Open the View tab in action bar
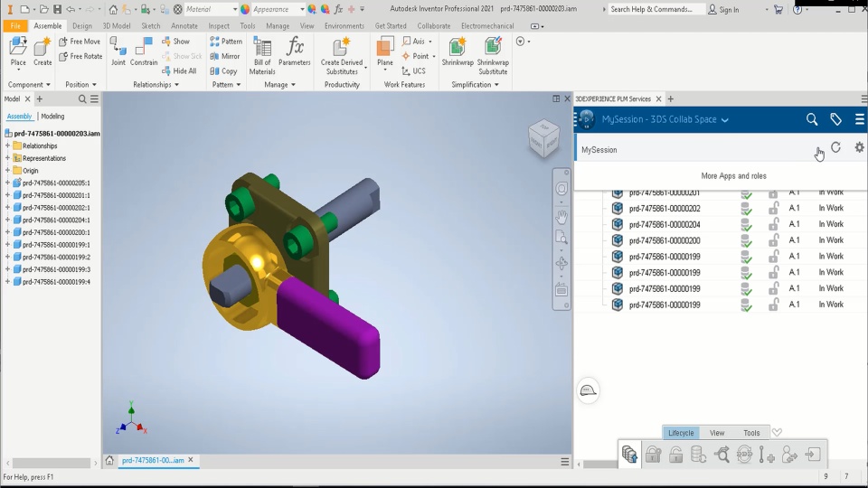Viewport: 868px width, 488px height. (717, 433)
